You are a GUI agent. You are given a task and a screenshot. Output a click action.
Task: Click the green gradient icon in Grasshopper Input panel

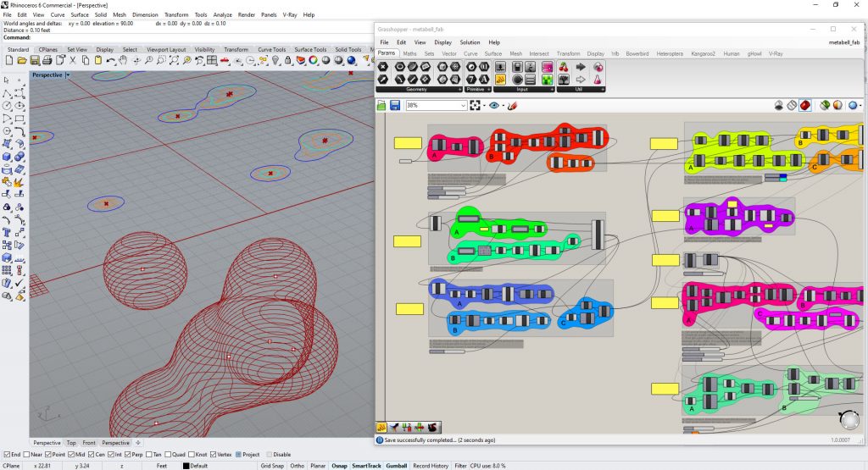[547, 80]
